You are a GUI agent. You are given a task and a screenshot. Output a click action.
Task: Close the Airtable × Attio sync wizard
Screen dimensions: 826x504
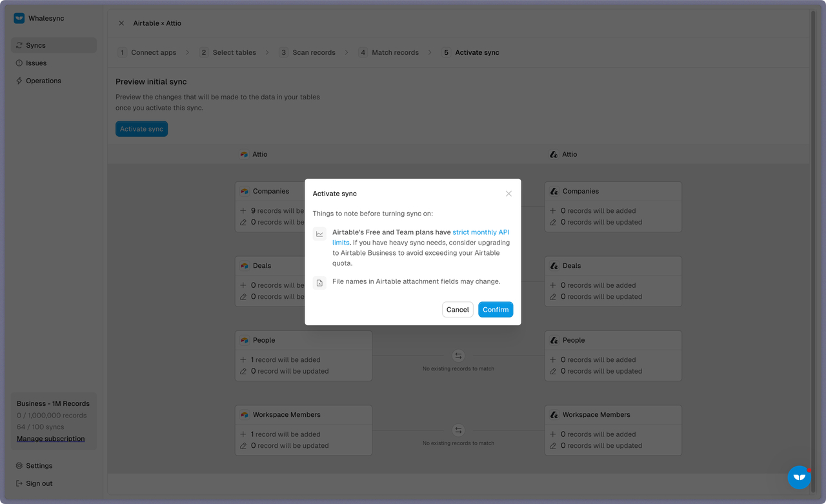click(121, 23)
